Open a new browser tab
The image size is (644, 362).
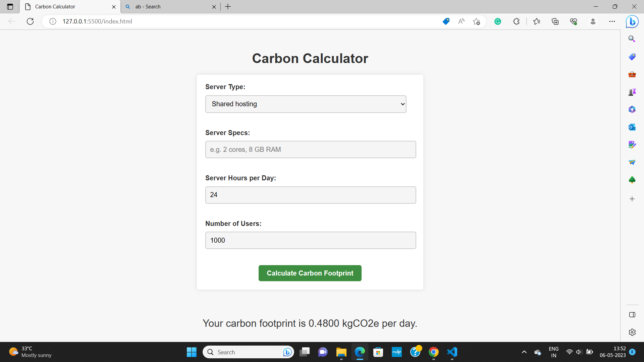point(228,6)
